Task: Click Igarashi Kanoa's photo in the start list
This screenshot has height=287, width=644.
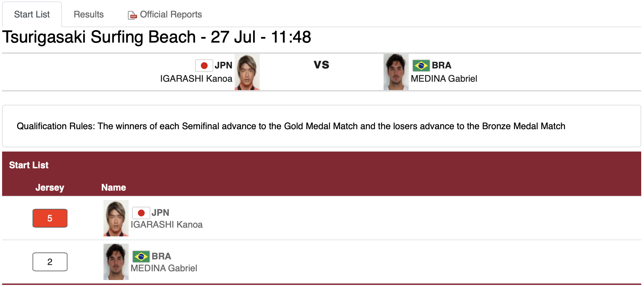Action: 116,218
